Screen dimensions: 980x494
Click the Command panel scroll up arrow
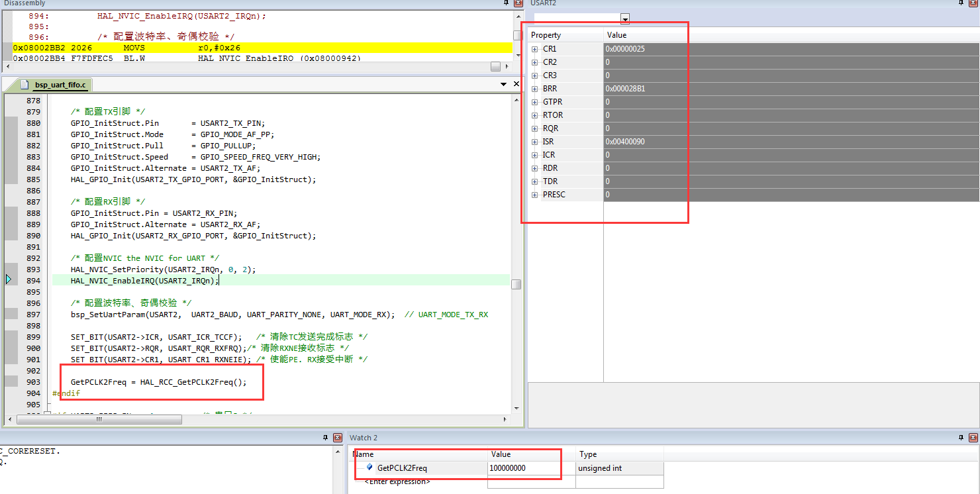click(339, 452)
